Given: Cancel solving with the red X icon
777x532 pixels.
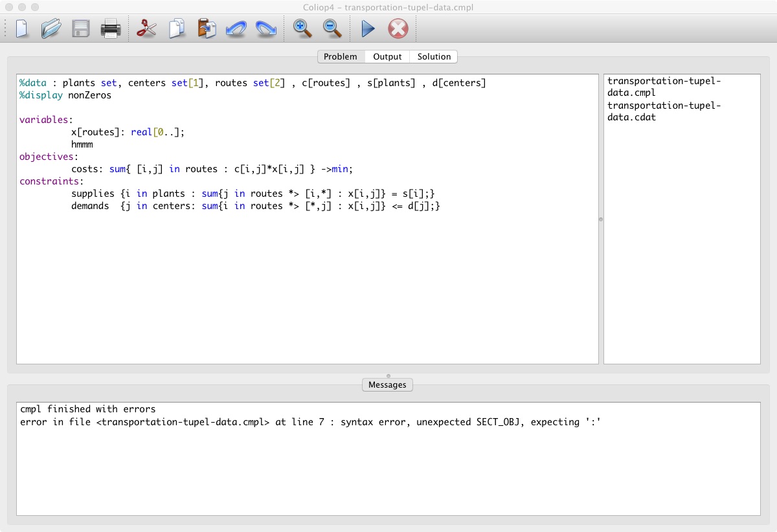Looking at the screenshot, I should (x=398, y=29).
